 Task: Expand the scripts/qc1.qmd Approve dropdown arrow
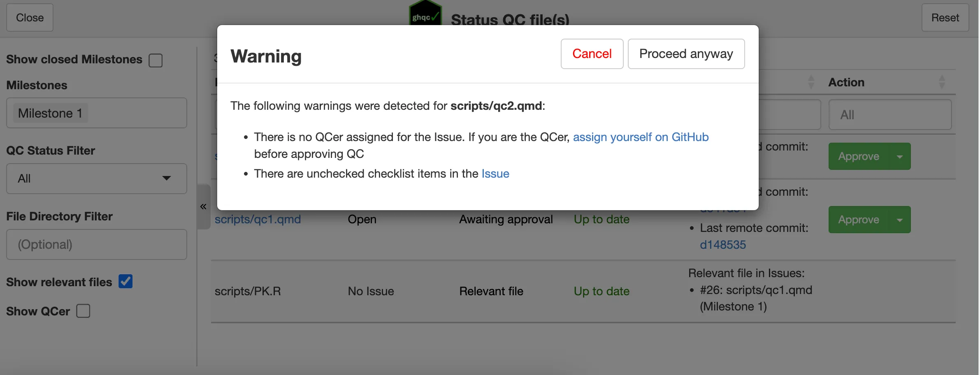pos(900,220)
